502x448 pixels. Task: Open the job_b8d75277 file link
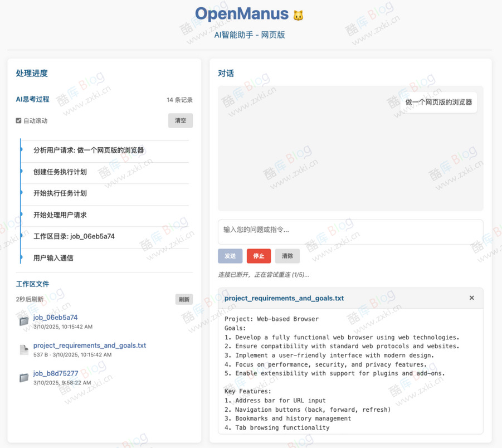[55, 373]
